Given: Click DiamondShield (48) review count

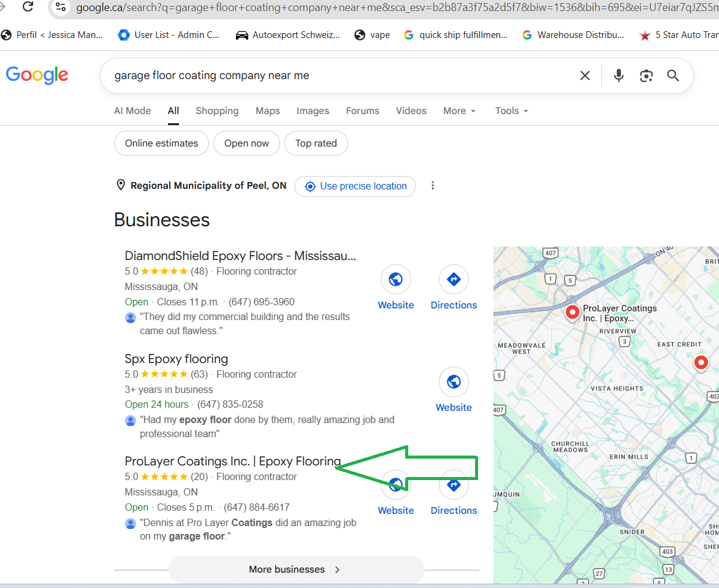Looking at the screenshot, I should (199, 271).
